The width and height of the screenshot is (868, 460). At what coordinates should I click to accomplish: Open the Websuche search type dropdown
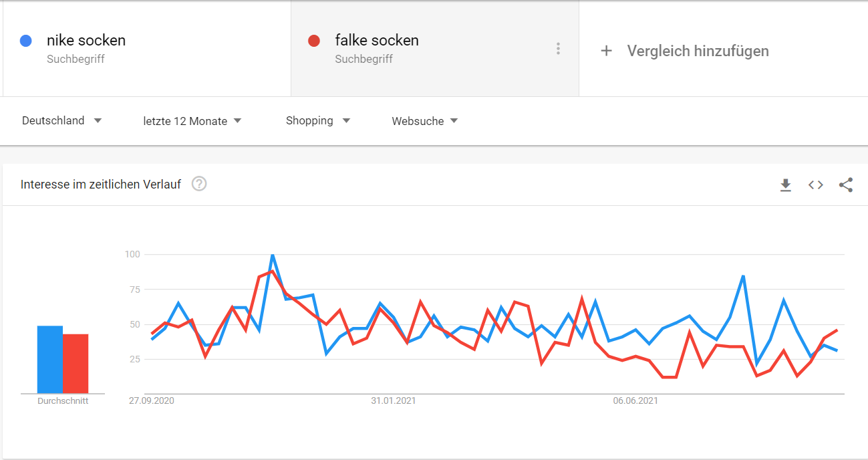425,121
